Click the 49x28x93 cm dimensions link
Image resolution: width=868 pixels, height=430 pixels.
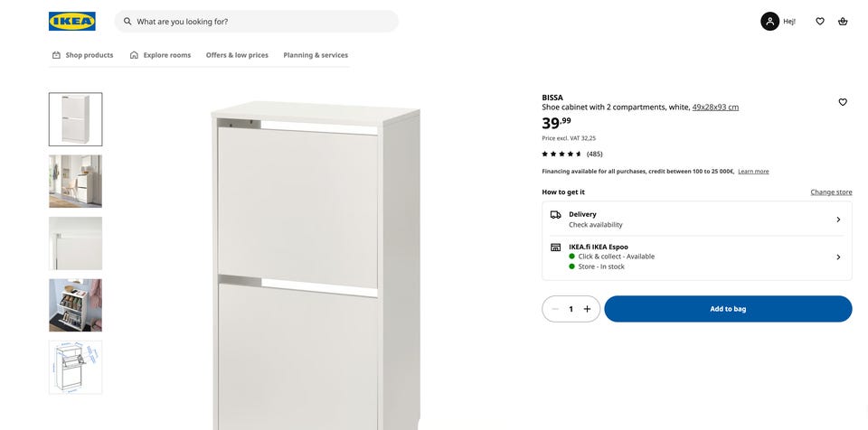[715, 107]
